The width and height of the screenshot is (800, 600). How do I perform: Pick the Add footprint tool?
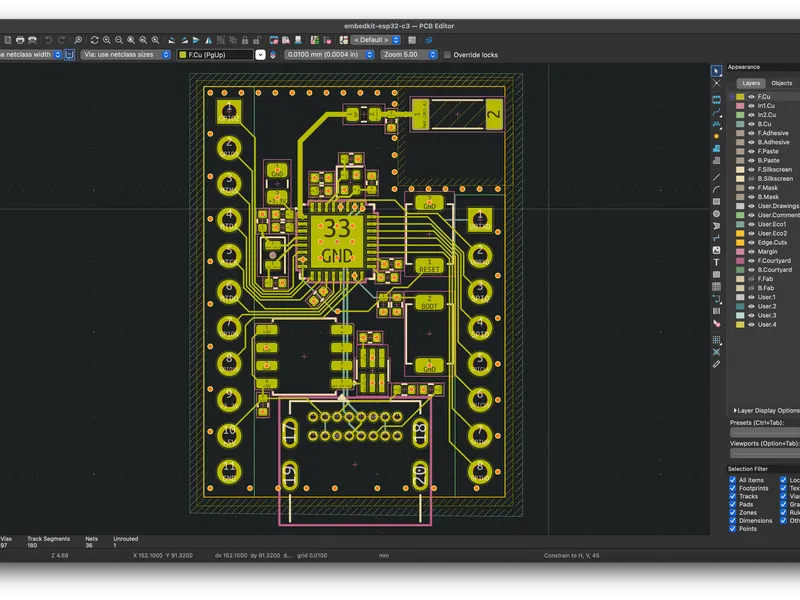716,99
